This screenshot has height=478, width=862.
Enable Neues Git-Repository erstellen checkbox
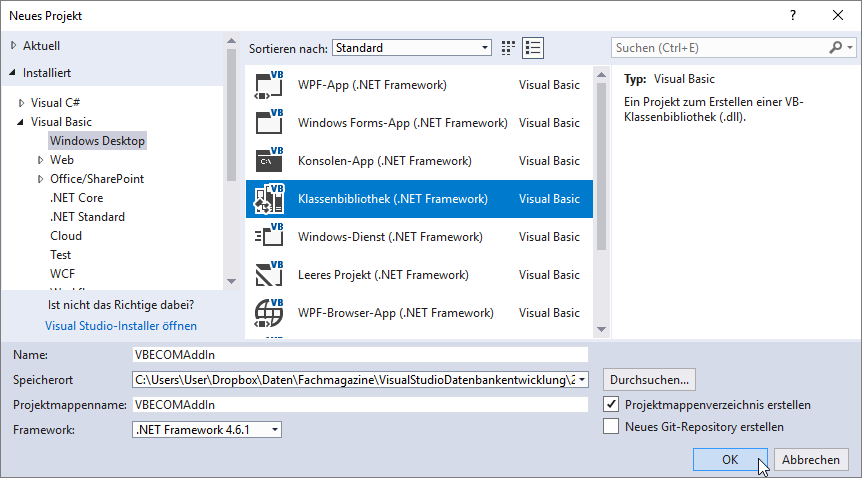click(x=611, y=426)
